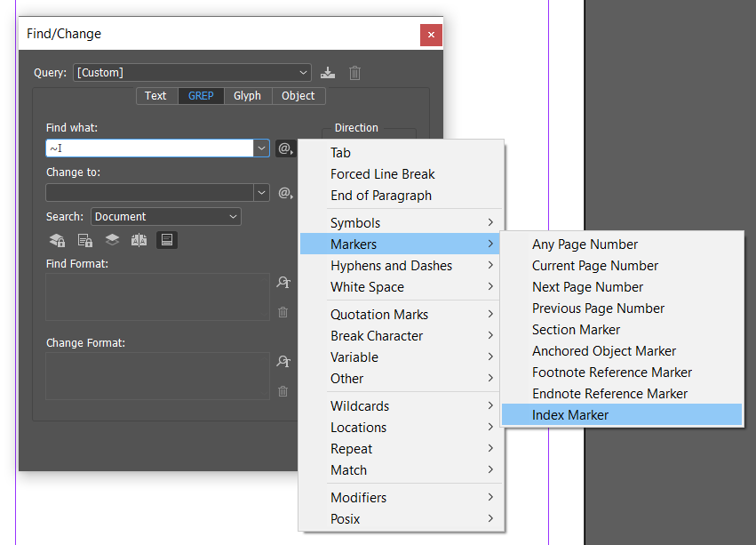Open the Query dropdown
756x545 pixels.
tap(192, 72)
